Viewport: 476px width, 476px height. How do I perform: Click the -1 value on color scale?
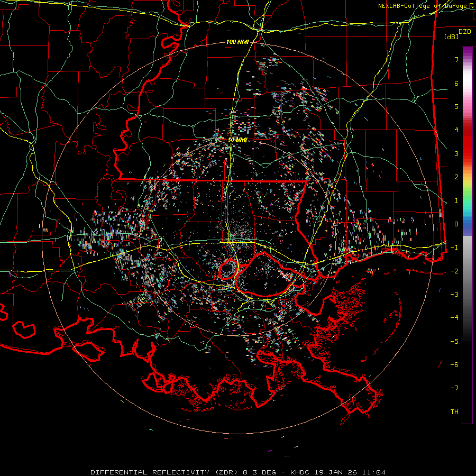click(454, 248)
